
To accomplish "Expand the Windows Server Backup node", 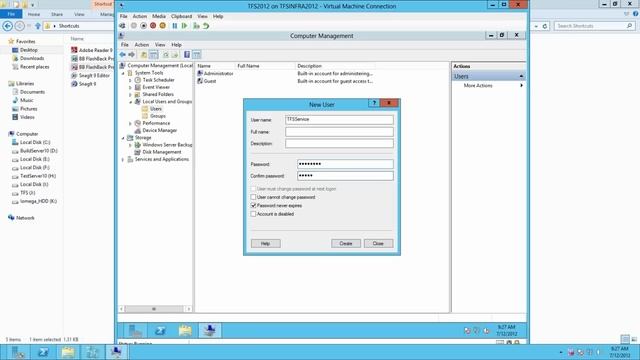I will (x=131, y=145).
